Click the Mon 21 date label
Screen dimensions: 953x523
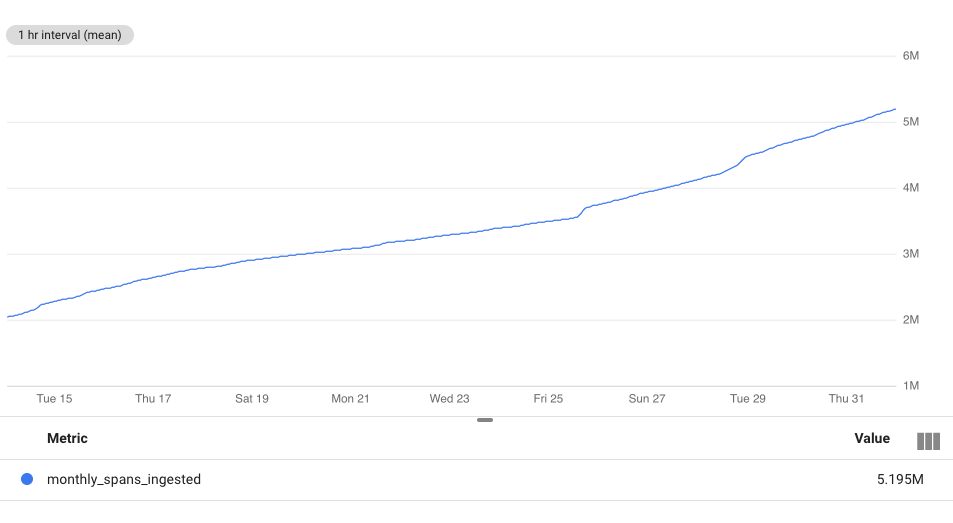[350, 398]
